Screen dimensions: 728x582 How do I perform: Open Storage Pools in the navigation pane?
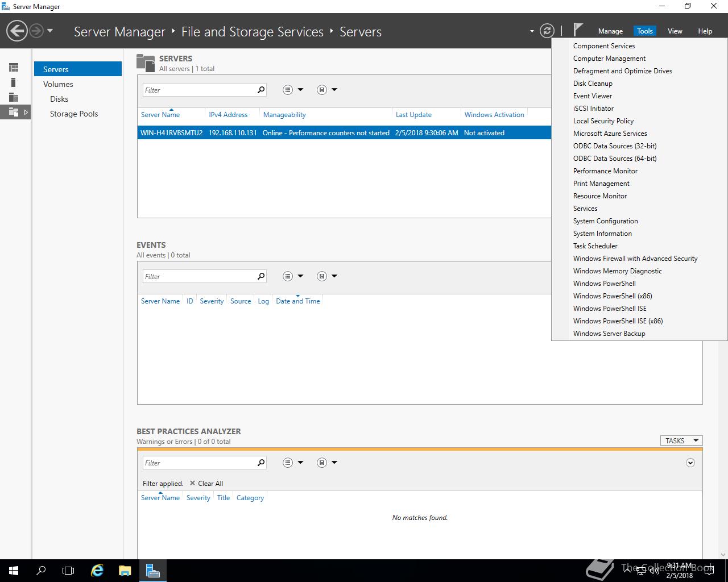tap(74, 114)
